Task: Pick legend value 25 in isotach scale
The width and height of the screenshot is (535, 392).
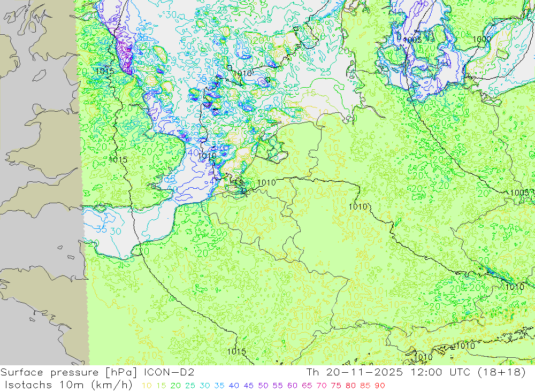Action: point(190,386)
